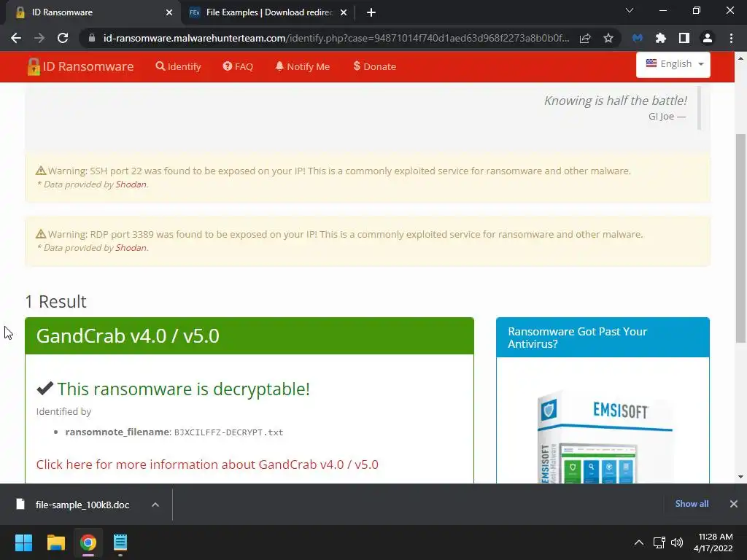
Task: Click the address bar URL
Action: (x=336, y=38)
